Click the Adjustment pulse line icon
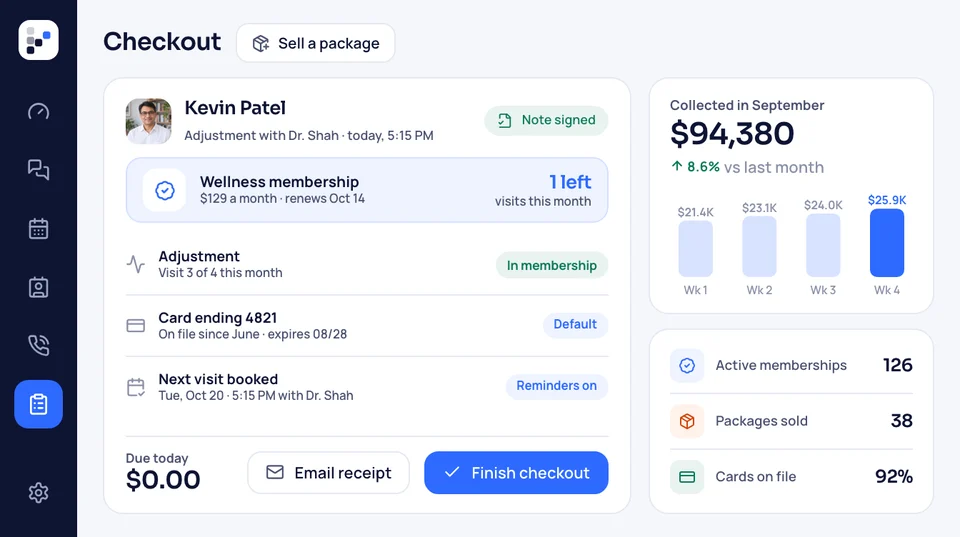The image size is (960, 537). 136,265
